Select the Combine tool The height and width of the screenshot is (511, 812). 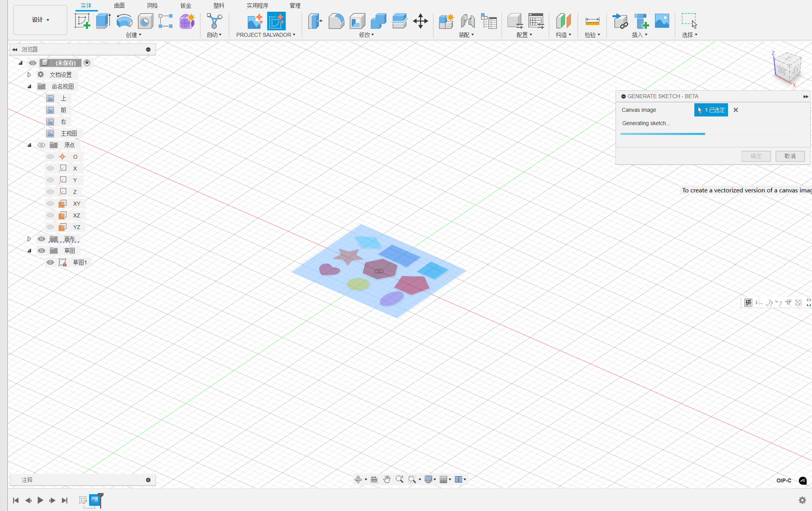(378, 21)
